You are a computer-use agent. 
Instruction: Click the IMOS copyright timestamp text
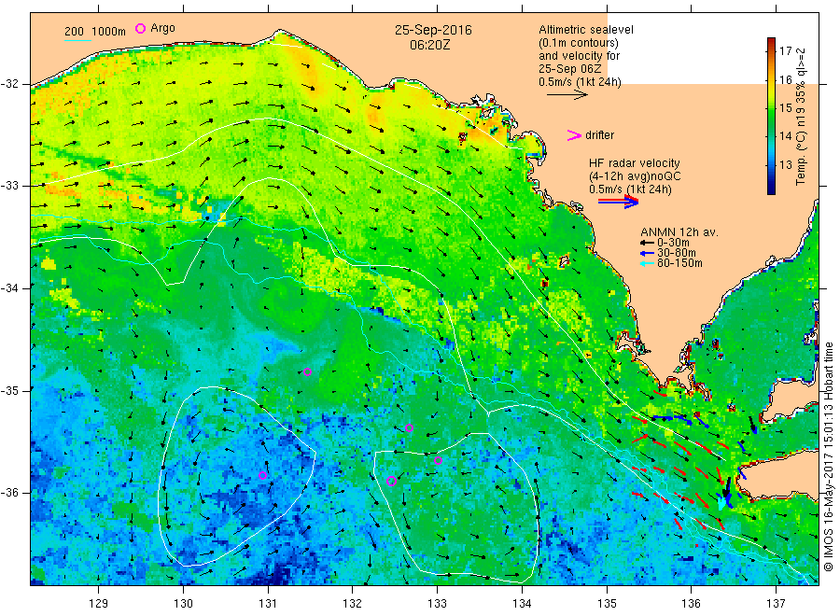click(828, 456)
